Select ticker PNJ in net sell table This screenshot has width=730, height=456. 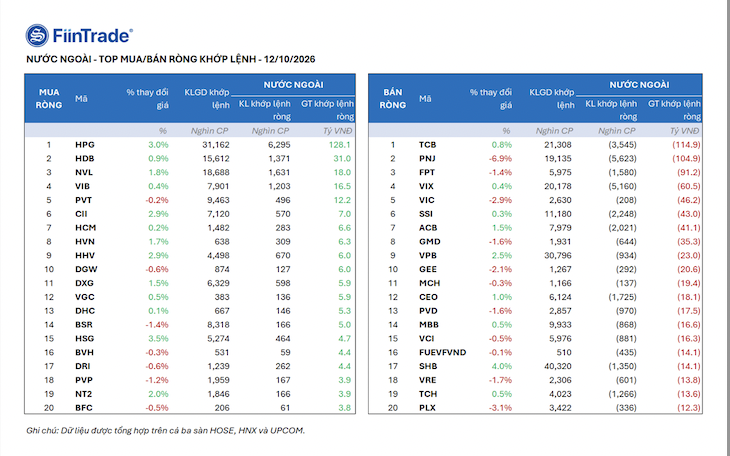click(427, 158)
